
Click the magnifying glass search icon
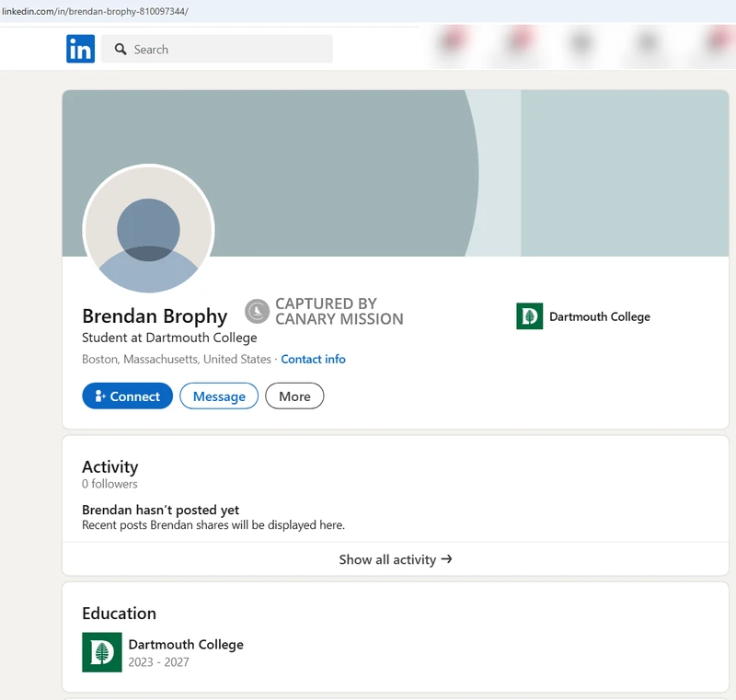click(x=120, y=50)
